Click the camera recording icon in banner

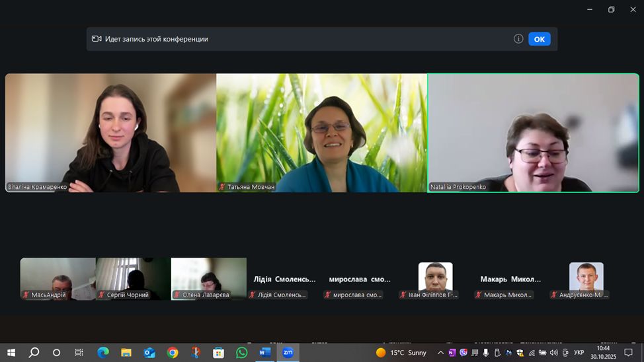tap(97, 39)
